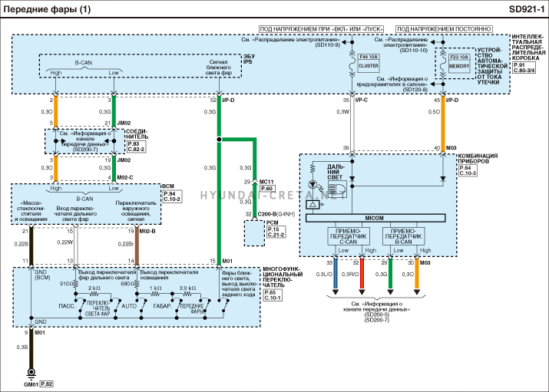Select the MICOM block
Image resolution: width=549 pixels, height=392 pixels.
375,218
